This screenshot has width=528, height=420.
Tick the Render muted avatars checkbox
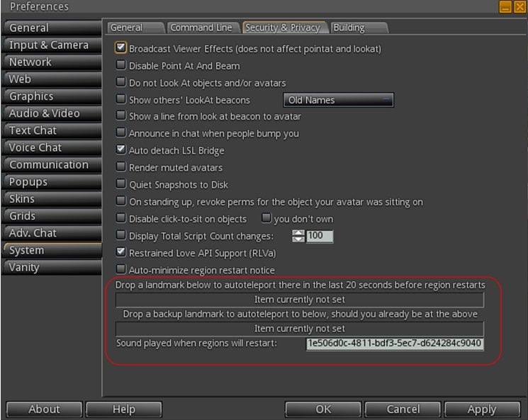coord(121,167)
